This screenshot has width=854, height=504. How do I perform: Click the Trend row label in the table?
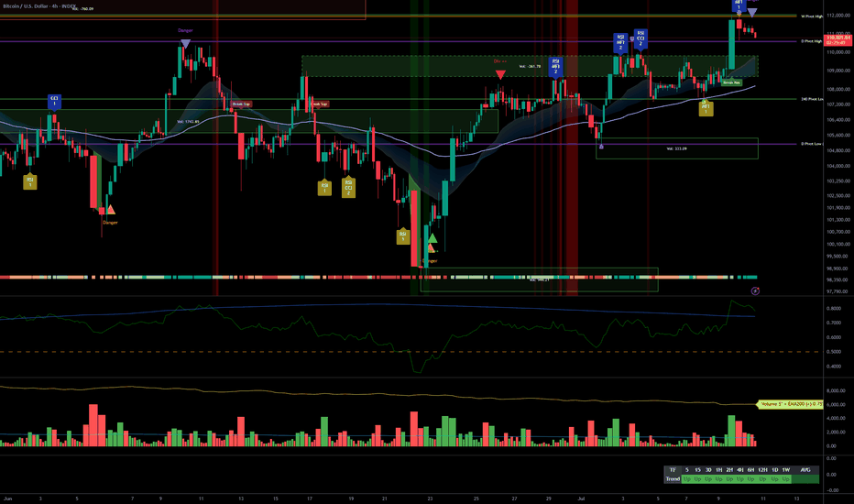click(x=673, y=479)
